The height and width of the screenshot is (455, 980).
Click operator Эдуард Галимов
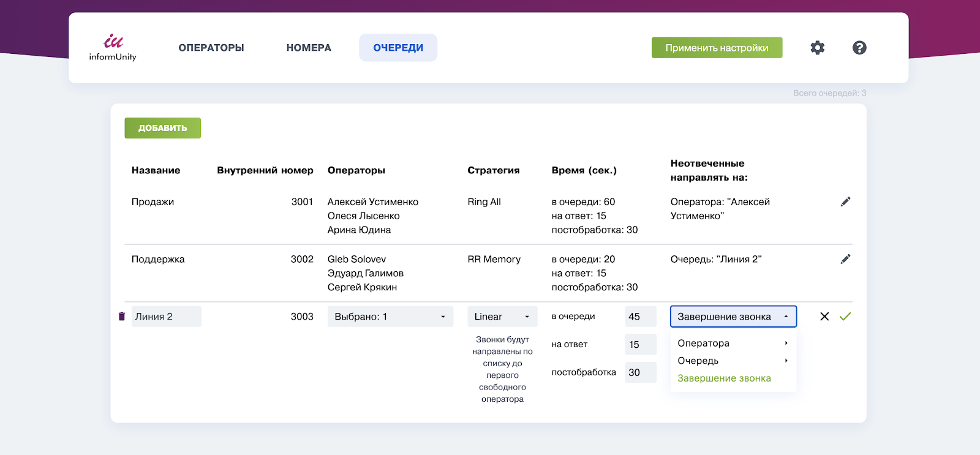[x=366, y=273]
